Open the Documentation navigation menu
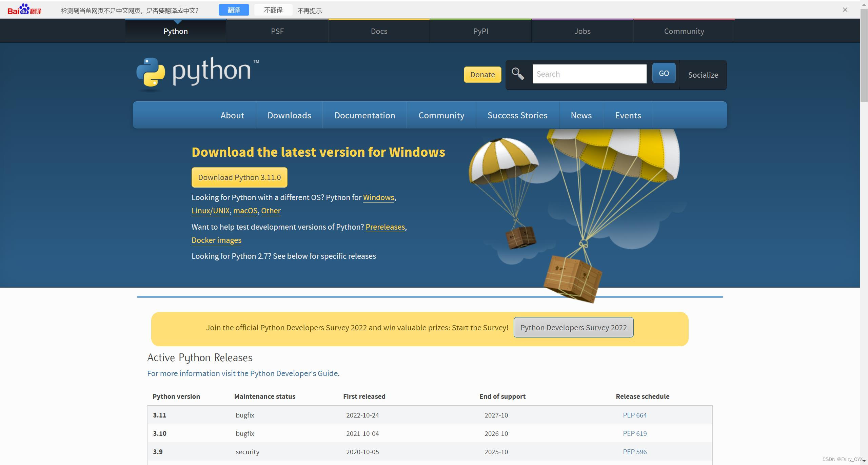Screen dimensions: 868x465 click(364, 115)
